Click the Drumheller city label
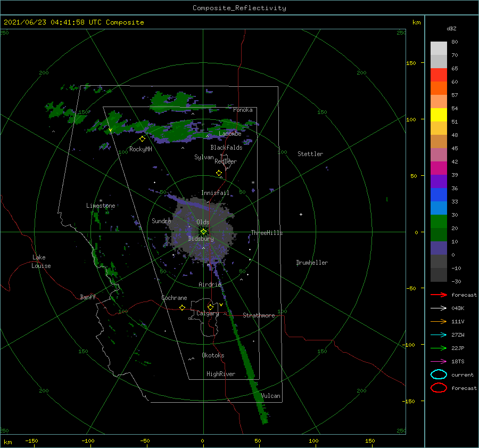 point(312,263)
